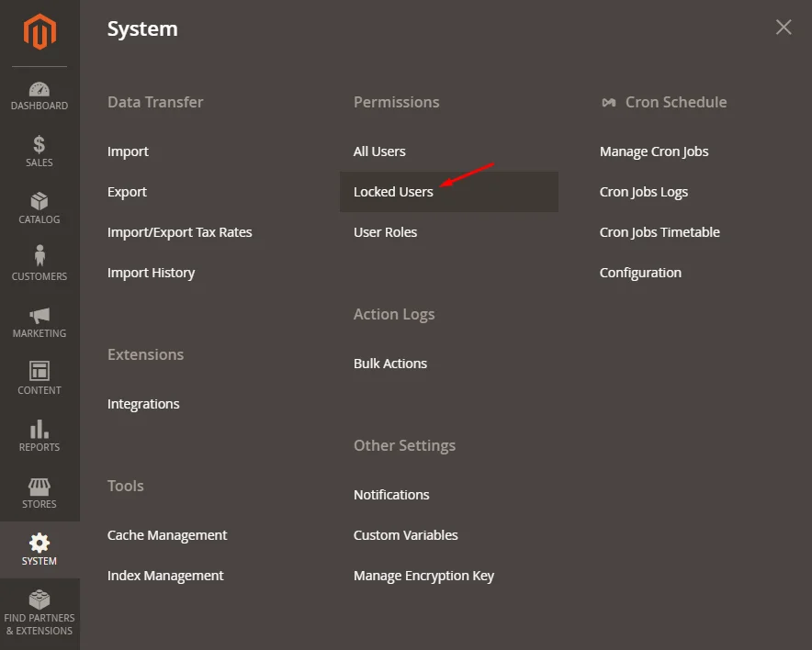Image resolution: width=812 pixels, height=650 pixels.
Task: Open the Catalog box icon
Action: pos(39,202)
